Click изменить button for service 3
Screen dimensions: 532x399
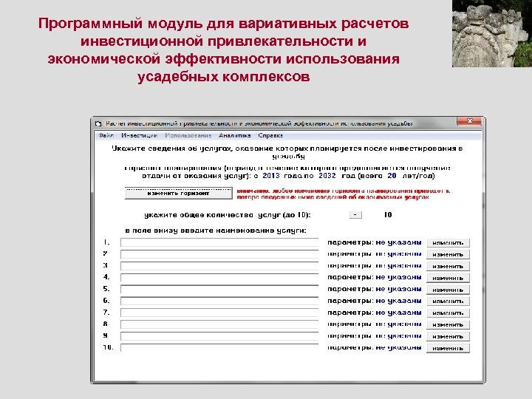pyautogui.click(x=448, y=266)
